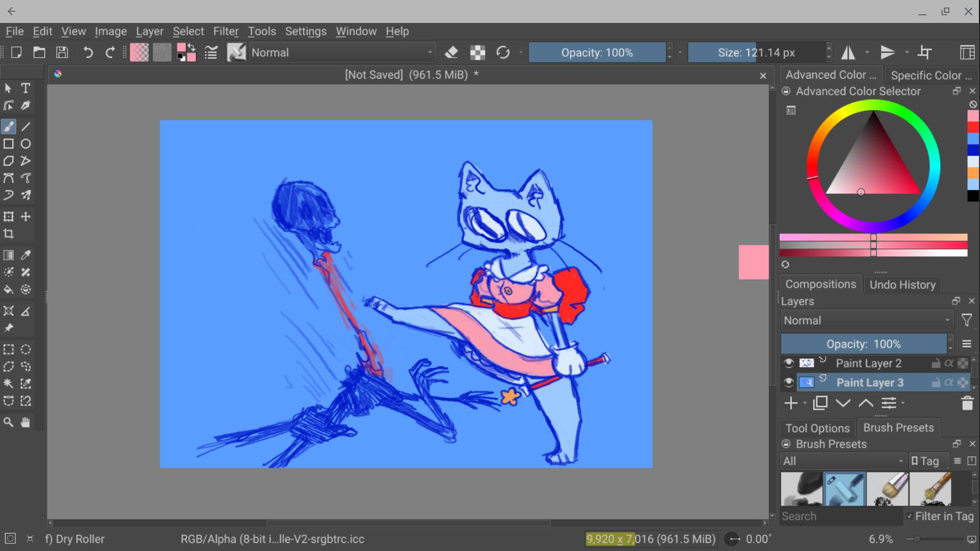Expand horizontal mirror options arrow
This screenshot has height=551, width=980.
point(867,53)
